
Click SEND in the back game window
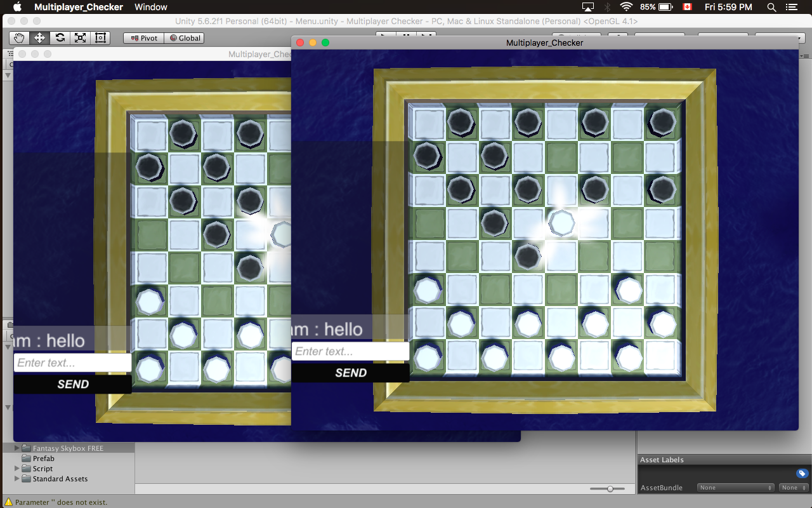tap(72, 384)
